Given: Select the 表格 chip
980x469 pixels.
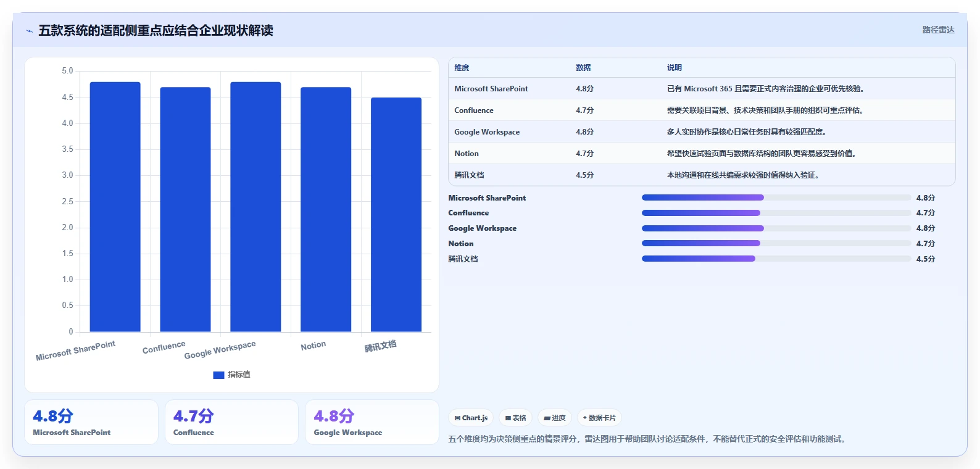Looking at the screenshot, I should point(515,418).
